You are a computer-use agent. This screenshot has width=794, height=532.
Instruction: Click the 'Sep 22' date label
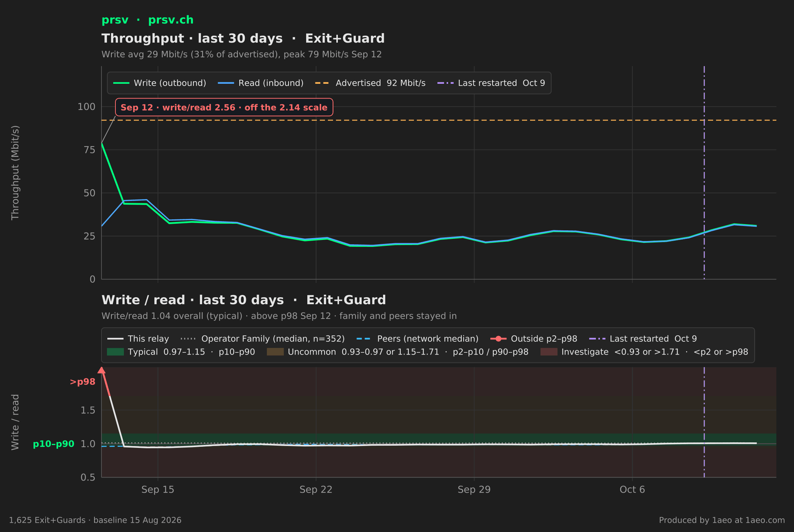coord(316,490)
